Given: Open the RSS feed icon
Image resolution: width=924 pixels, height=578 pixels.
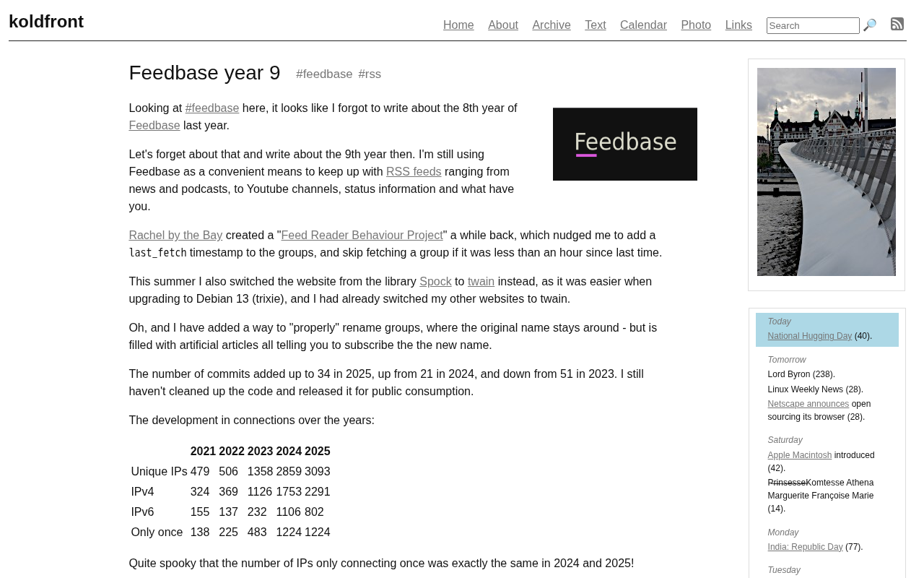Looking at the screenshot, I should [897, 24].
